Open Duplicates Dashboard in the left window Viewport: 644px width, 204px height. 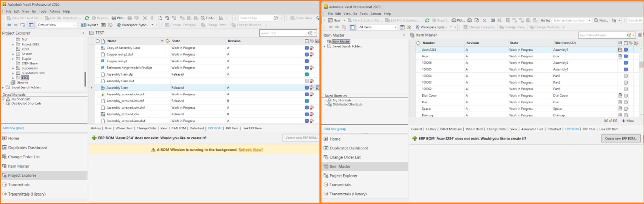click(28, 148)
